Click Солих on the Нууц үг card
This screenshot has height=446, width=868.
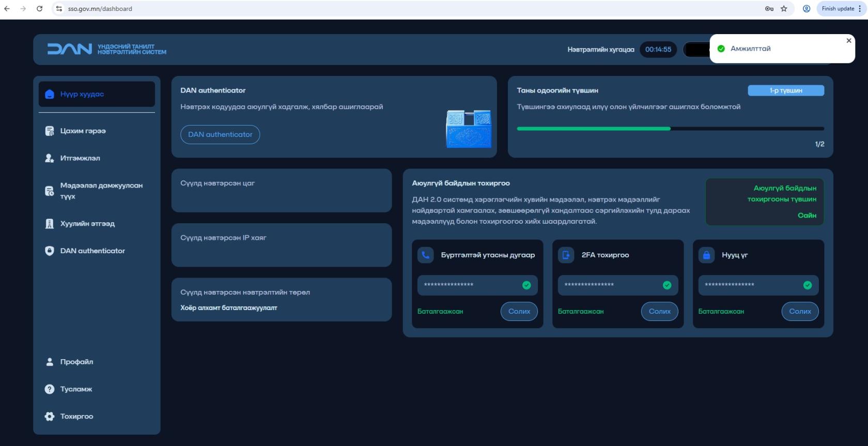click(x=800, y=311)
